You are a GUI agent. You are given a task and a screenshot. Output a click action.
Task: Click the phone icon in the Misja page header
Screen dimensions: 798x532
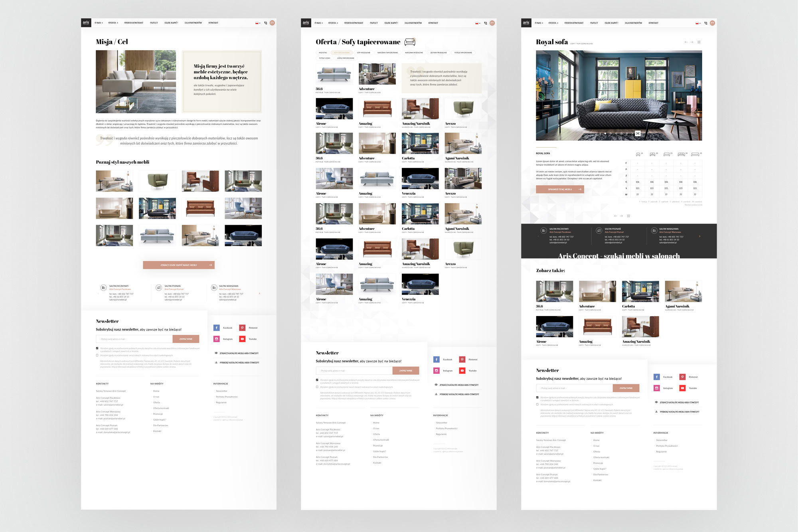tap(266, 23)
